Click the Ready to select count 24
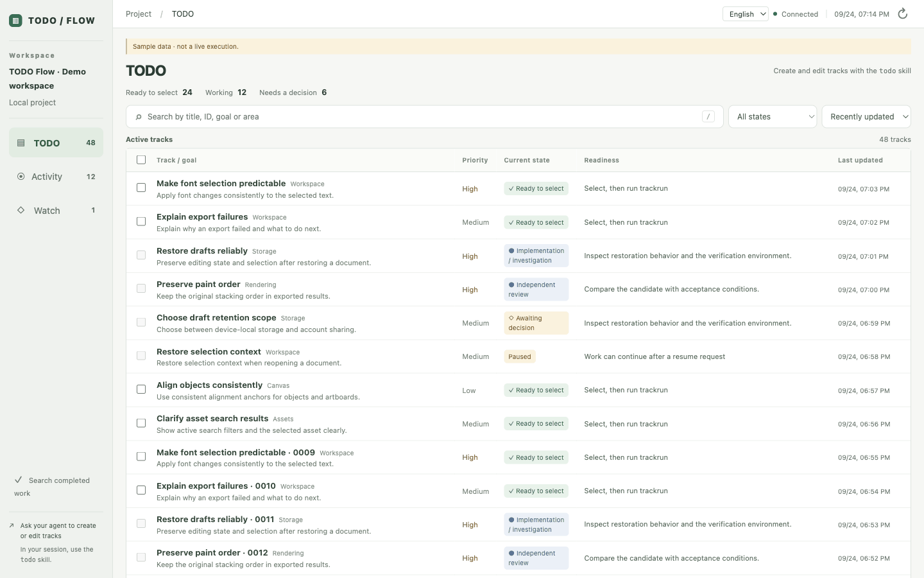This screenshot has width=924, height=578. pyautogui.click(x=187, y=92)
